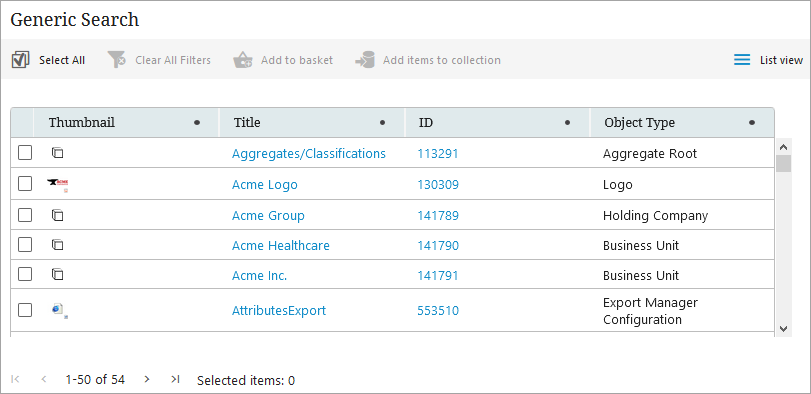
Task: Open the Acme Inc. title link
Action: click(x=259, y=276)
